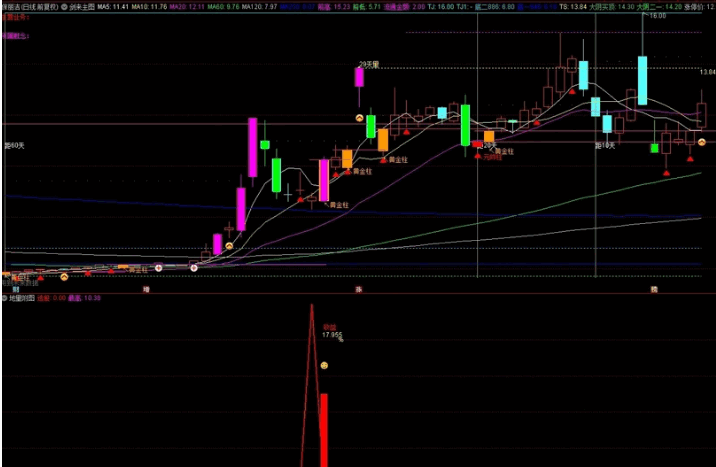Image resolution: width=716 pixels, height=467 pixels.
Task: Click the smiley face icon in the sub-chart
Action: pos(324,365)
